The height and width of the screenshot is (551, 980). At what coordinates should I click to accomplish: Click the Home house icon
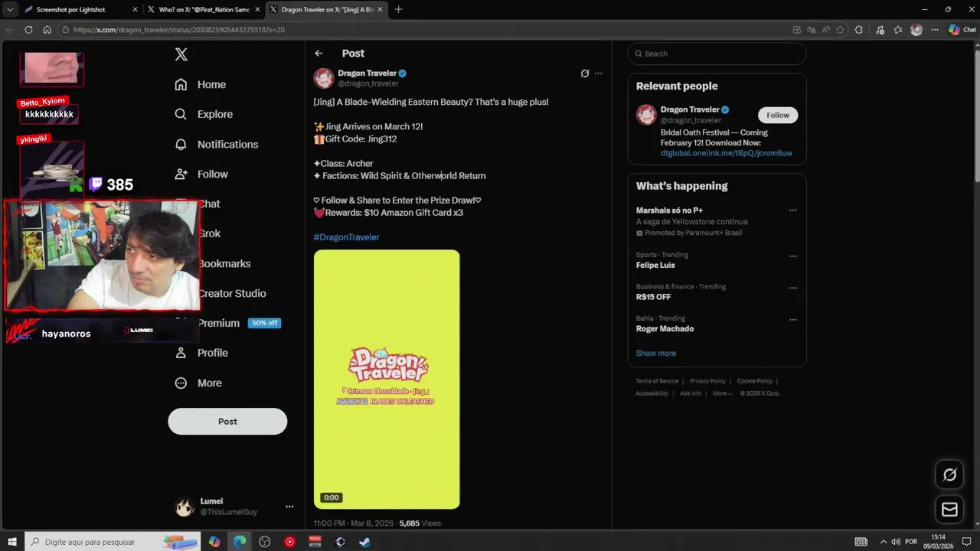[181, 84]
